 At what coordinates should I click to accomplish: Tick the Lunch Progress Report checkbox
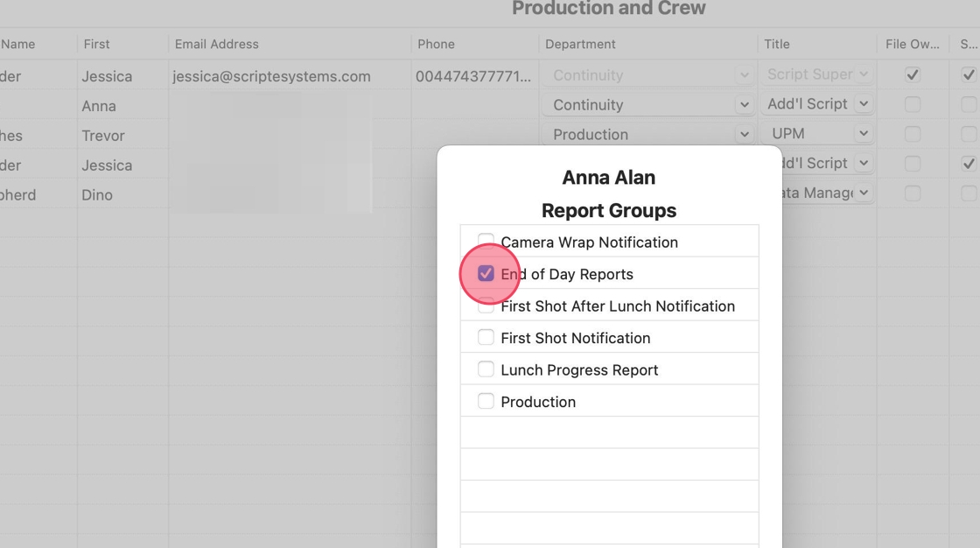pos(486,369)
